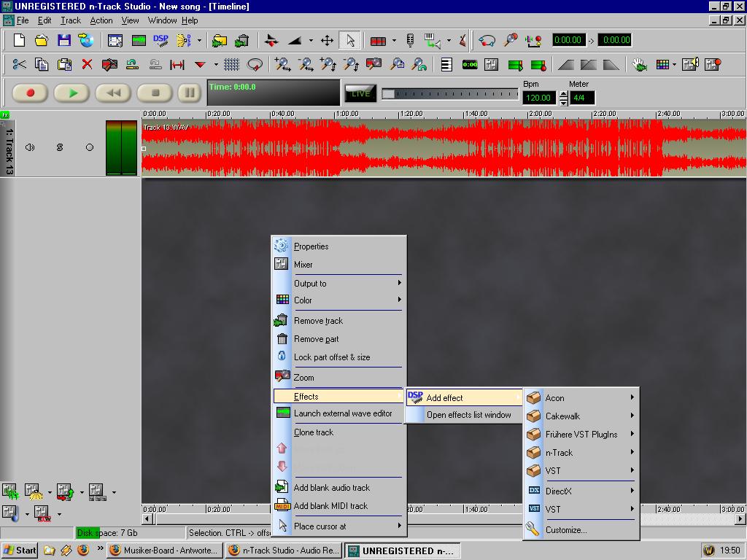The image size is (747, 560).
Task: Click the green 0:00 time display icon
Action: (x=470, y=64)
